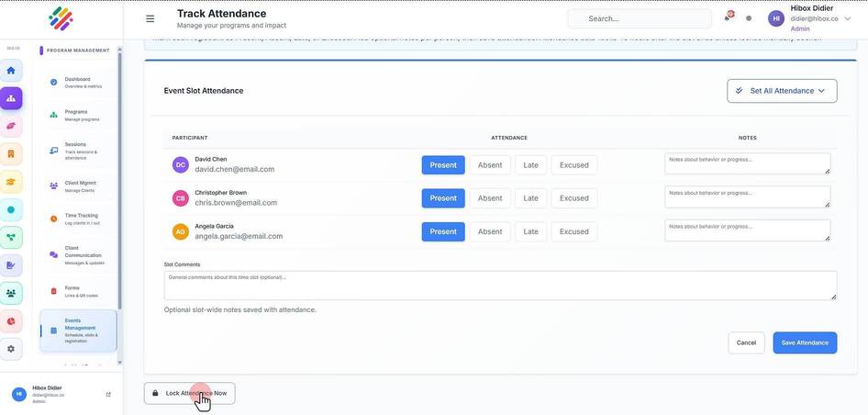Click chris.brown@email.com text
This screenshot has width=868, height=415.
pyautogui.click(x=236, y=203)
